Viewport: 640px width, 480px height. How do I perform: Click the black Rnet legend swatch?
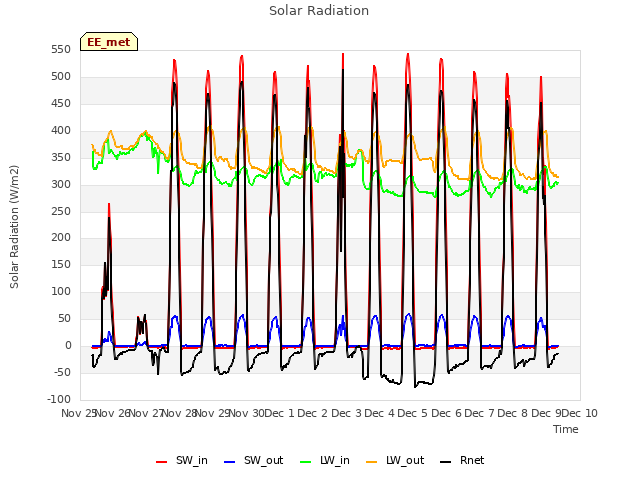[x=445, y=462]
